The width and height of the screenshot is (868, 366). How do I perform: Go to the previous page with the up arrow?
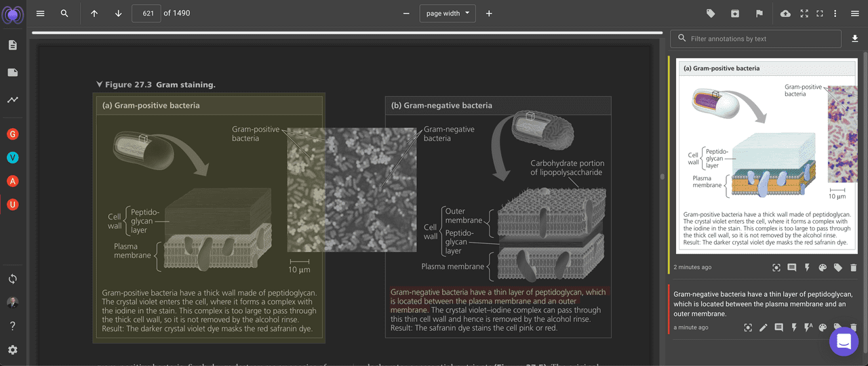point(94,14)
